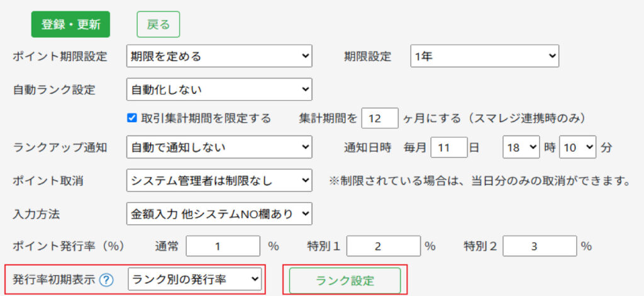
Task: Open the notification hour dropdown showing 18
Action: coord(521,147)
